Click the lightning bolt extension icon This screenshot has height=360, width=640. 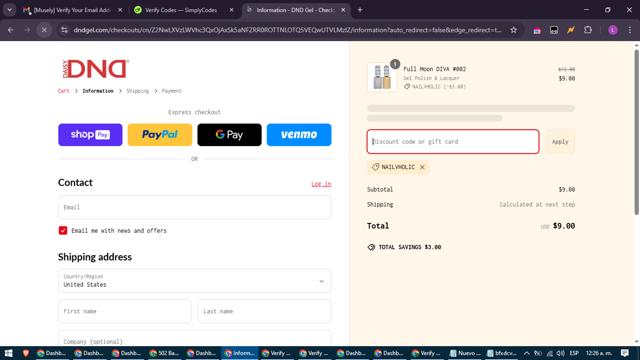(571, 30)
